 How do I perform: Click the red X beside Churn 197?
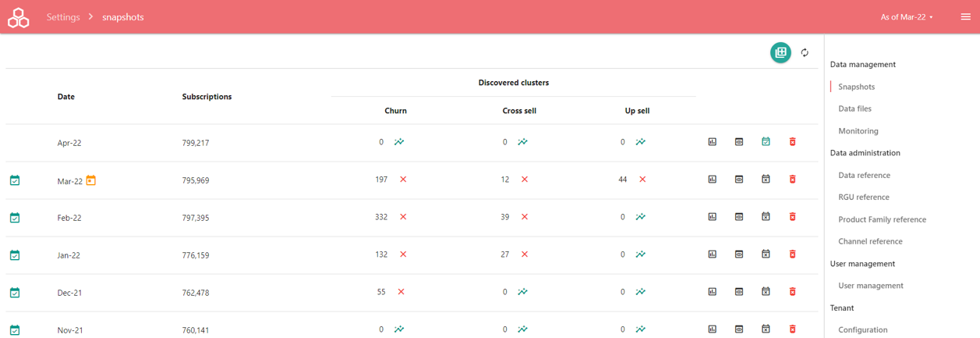click(403, 180)
